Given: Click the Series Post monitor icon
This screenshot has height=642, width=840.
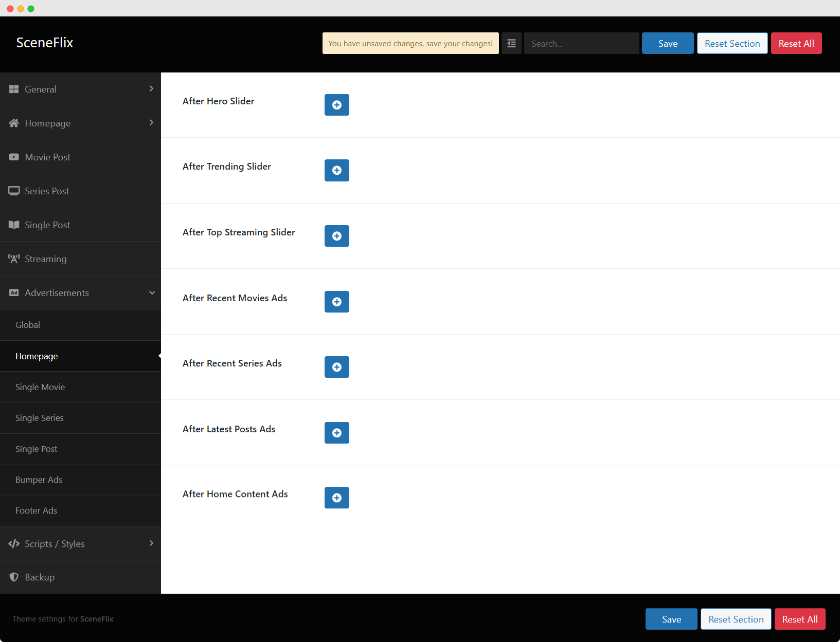Looking at the screenshot, I should [x=14, y=191].
